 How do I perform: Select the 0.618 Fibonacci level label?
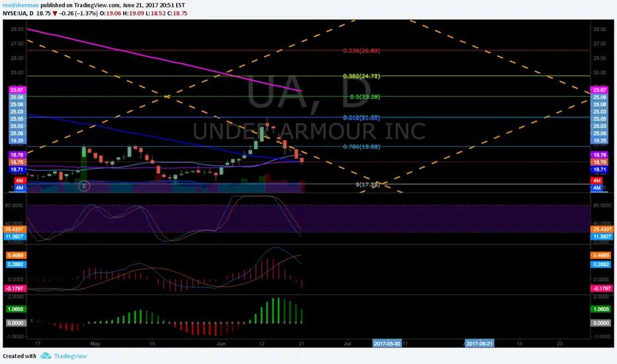(361, 118)
